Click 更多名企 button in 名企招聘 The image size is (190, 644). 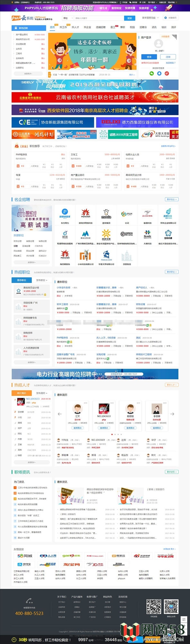pos(172,199)
